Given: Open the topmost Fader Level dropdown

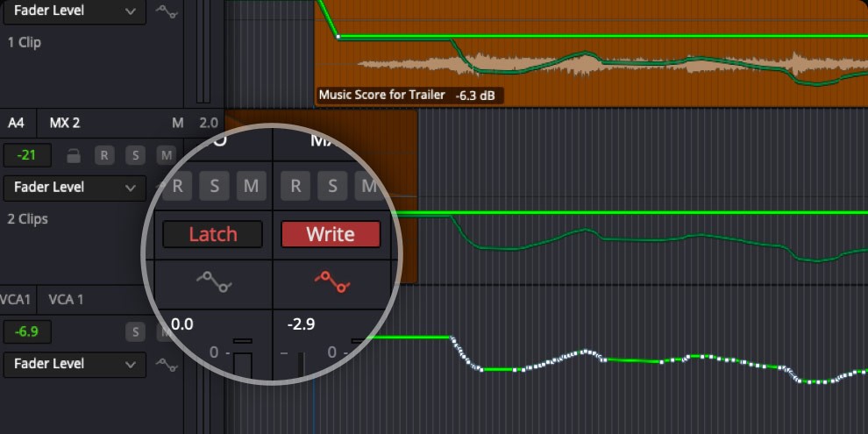Looking at the screenshot, I should click(75, 11).
